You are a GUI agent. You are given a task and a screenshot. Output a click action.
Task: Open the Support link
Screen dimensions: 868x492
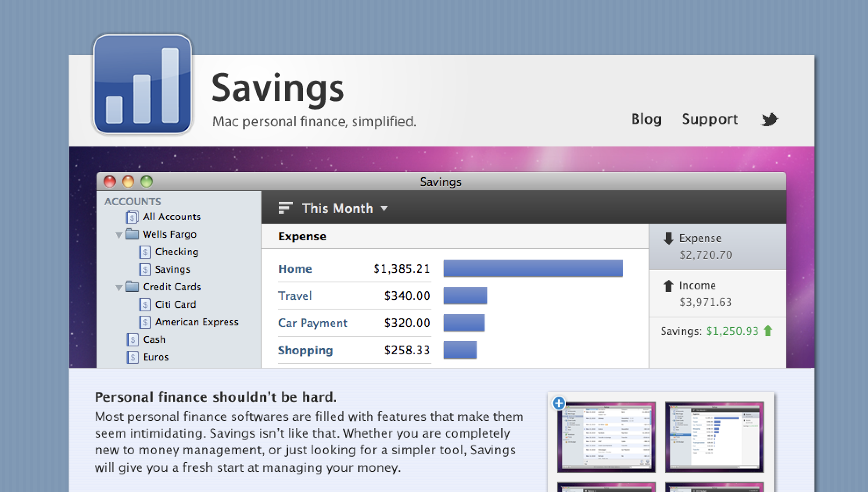point(710,119)
